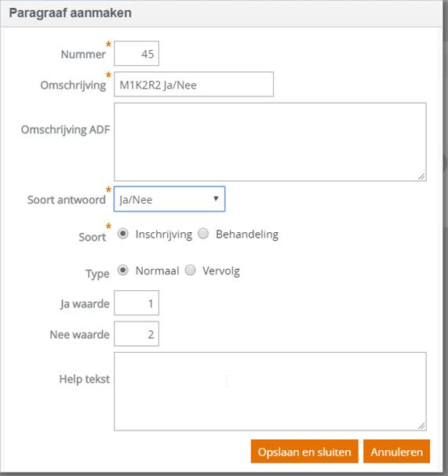Screen dimensions: 448x476
Task: Click the Ja waarde input field
Action: coord(137,303)
